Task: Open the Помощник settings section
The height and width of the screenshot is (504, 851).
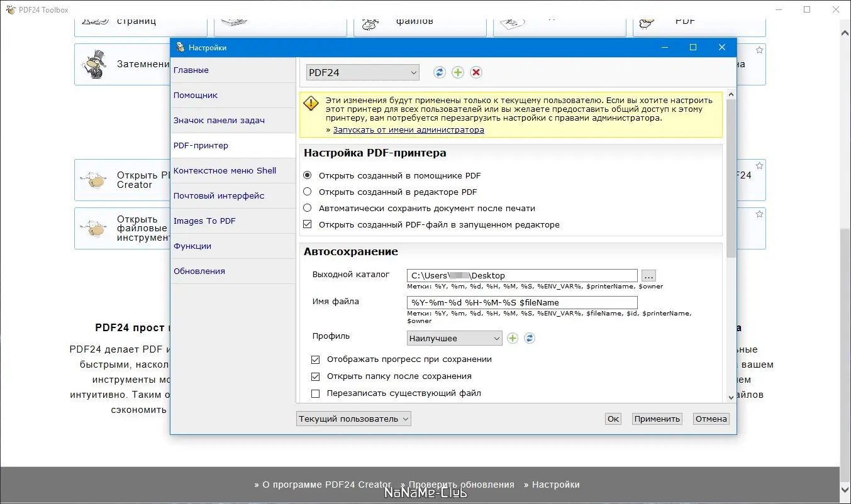Action: (x=233, y=96)
